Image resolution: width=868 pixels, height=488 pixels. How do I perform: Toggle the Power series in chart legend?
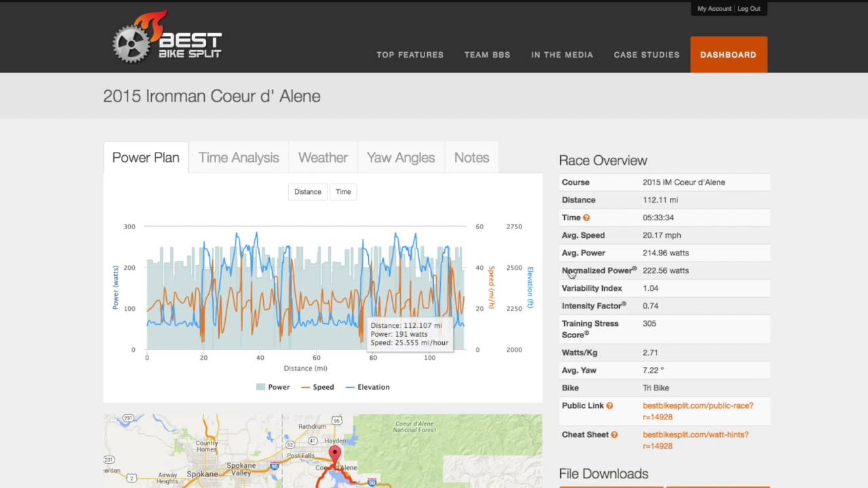(x=273, y=387)
